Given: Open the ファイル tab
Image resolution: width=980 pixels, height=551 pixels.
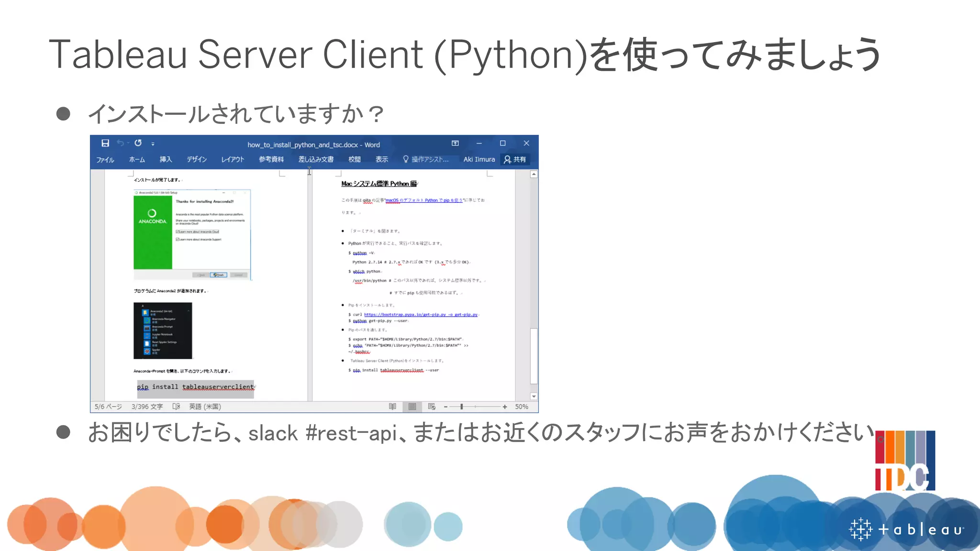Looking at the screenshot, I should click(x=105, y=159).
